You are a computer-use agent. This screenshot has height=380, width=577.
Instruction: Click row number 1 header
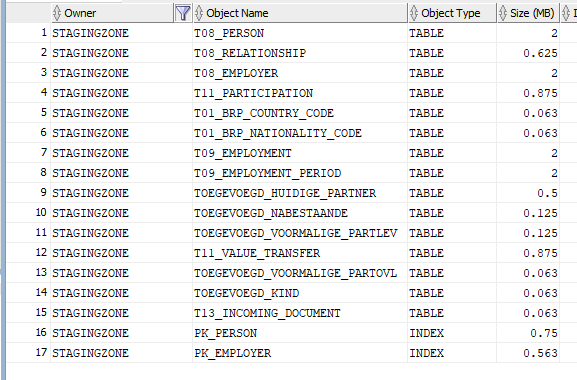[x=28, y=33]
